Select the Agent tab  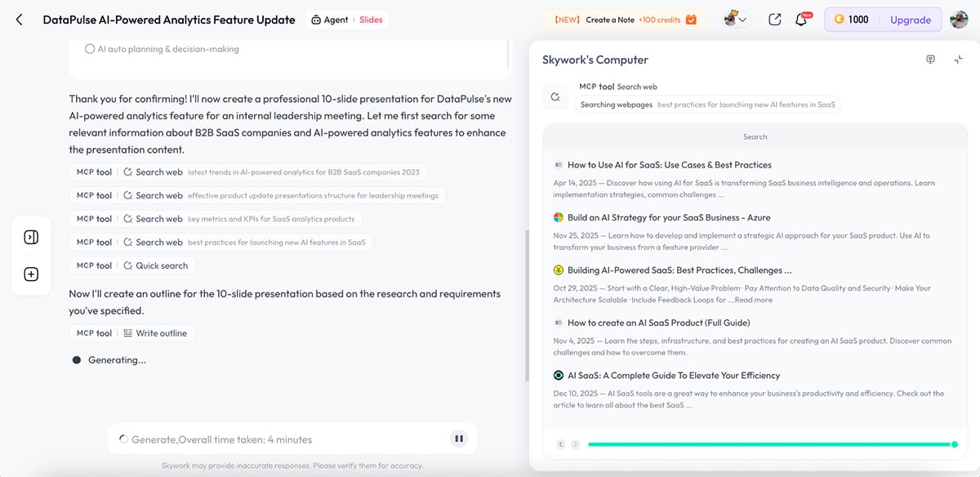pyautogui.click(x=329, y=20)
